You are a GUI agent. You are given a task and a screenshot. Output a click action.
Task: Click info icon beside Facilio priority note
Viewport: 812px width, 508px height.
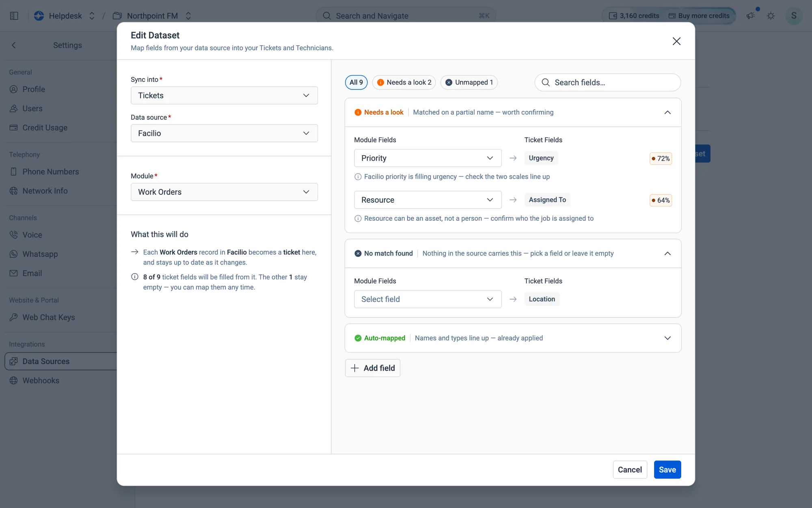[x=358, y=177]
